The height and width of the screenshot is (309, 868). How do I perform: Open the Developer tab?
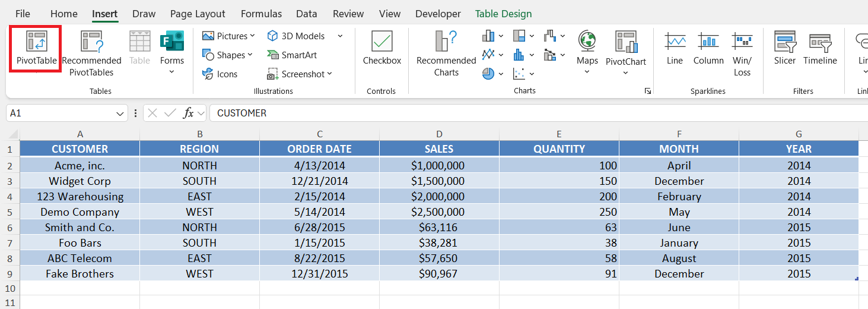pyautogui.click(x=438, y=14)
